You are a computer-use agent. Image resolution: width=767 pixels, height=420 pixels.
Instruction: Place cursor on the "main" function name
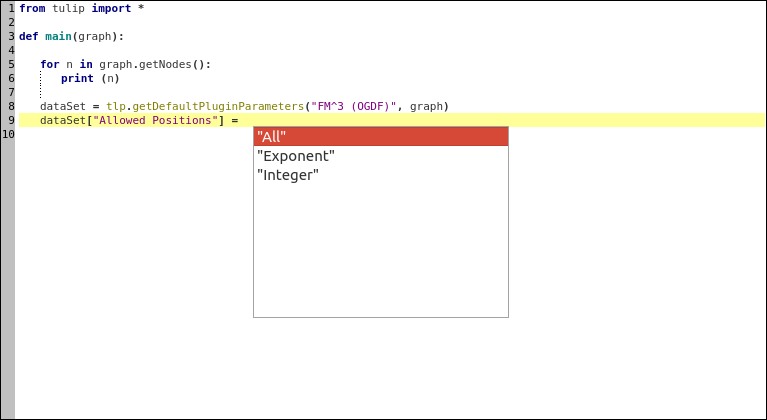pos(58,36)
